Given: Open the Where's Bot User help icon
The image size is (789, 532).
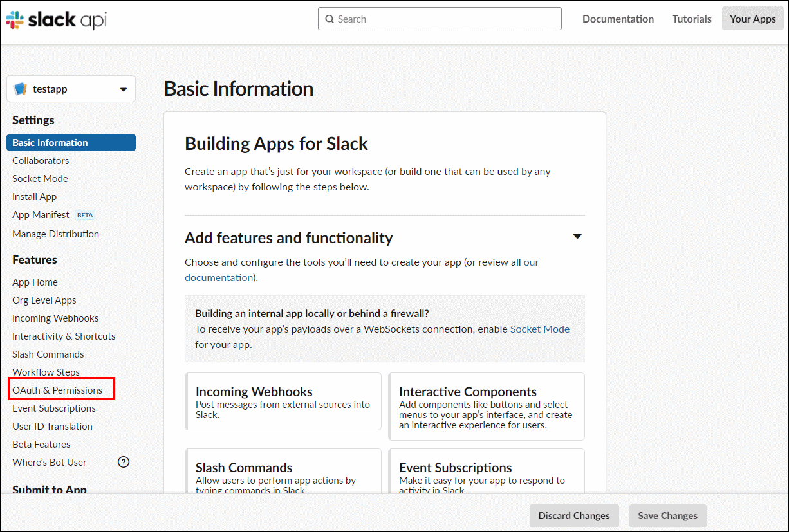Looking at the screenshot, I should 124,462.
